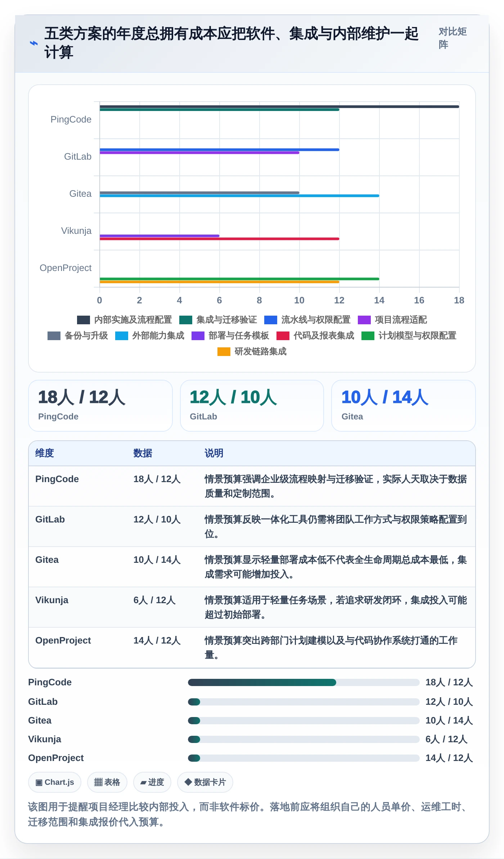Open the PingCode 18人 / 12人 data card
The image size is (504, 859).
[x=100, y=406]
